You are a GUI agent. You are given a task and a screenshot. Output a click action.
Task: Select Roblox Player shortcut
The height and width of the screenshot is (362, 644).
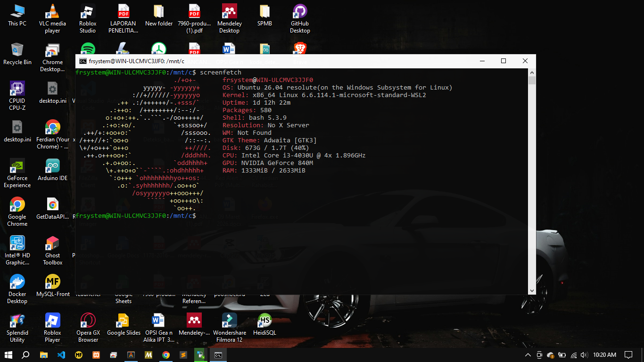(52, 328)
